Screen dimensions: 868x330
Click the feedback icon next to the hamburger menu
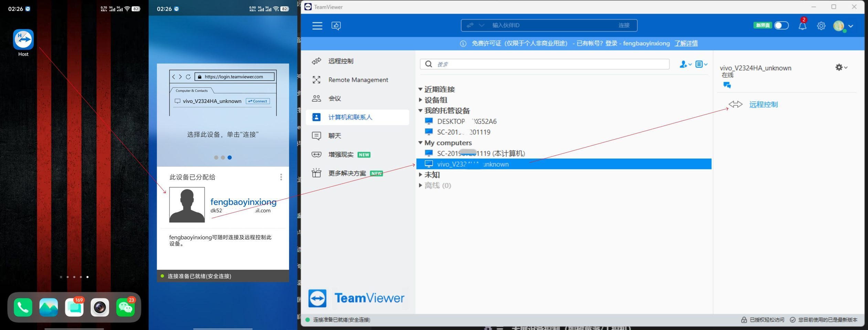(336, 26)
